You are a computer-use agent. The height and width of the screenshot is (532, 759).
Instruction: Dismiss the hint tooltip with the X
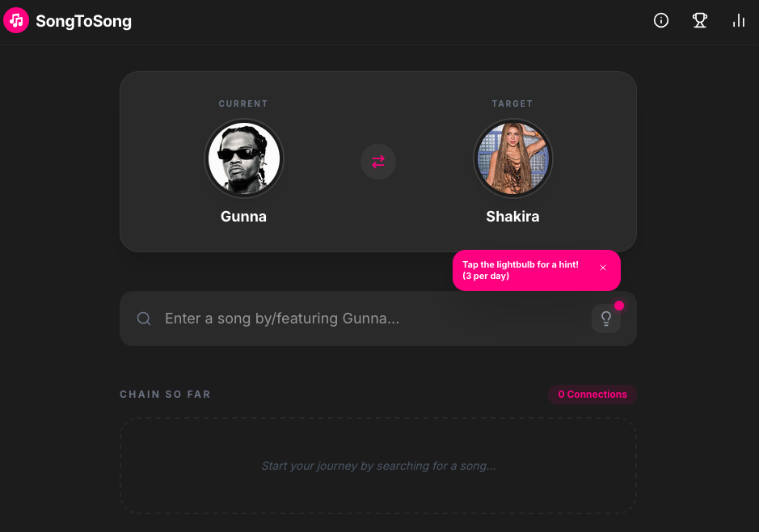(603, 267)
